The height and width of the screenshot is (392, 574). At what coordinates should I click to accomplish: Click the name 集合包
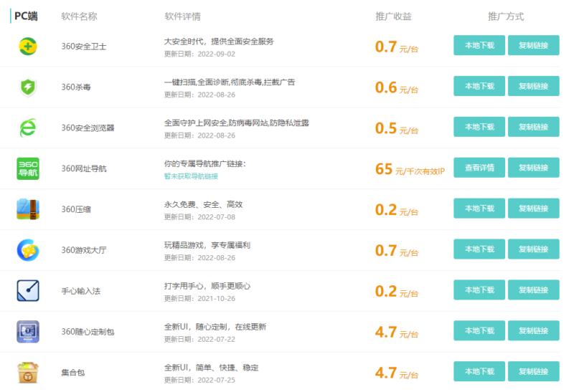[73, 373]
